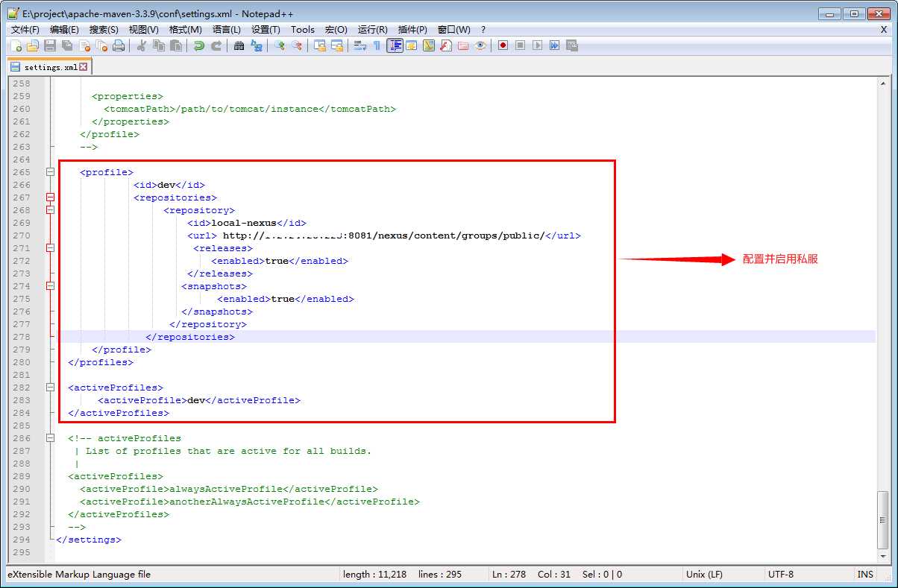Toggle show all characters (pilcrow icon)
The image size is (898, 588).
tap(377, 45)
